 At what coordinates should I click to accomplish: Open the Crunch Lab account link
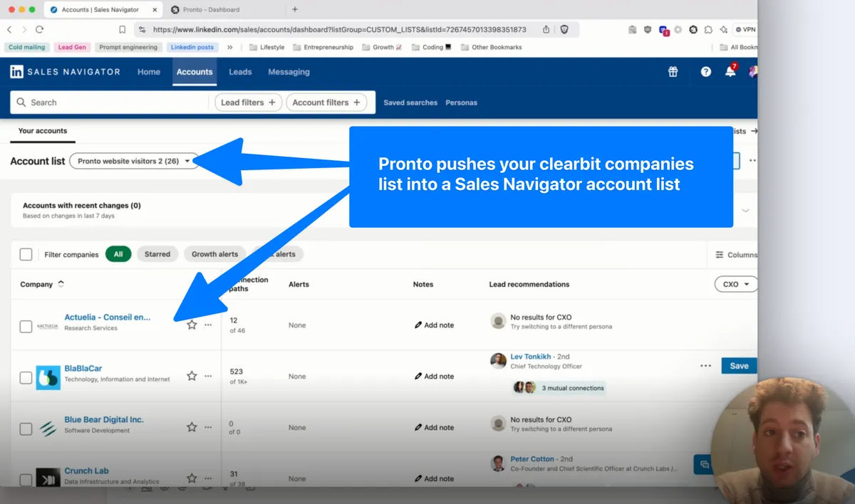coord(86,471)
